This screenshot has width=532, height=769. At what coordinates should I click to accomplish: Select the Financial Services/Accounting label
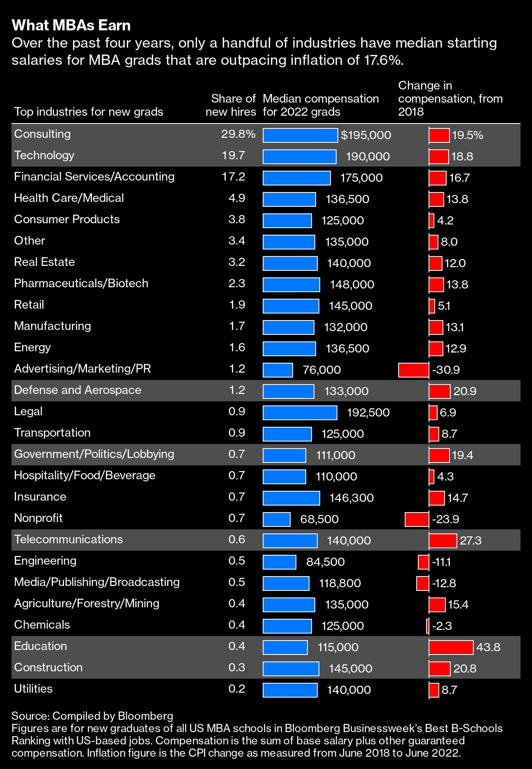coord(94,177)
